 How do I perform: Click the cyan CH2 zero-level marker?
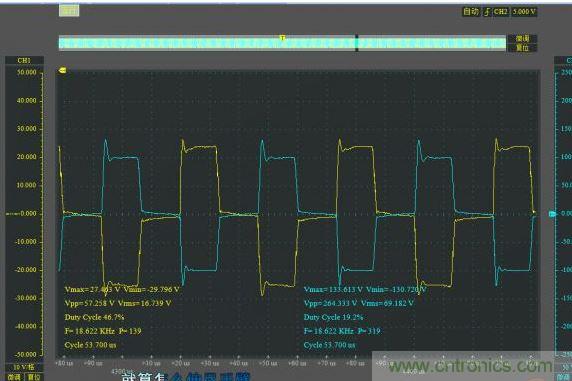(552, 214)
